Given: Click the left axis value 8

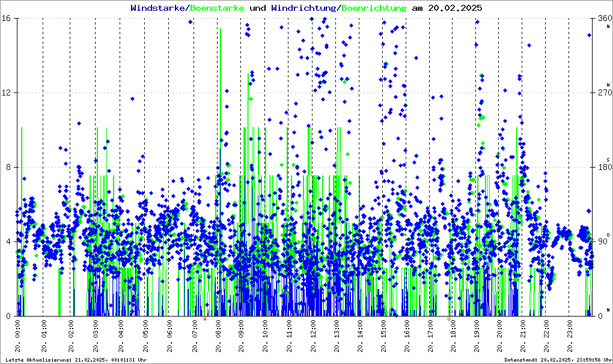Looking at the screenshot, I should (10, 168).
